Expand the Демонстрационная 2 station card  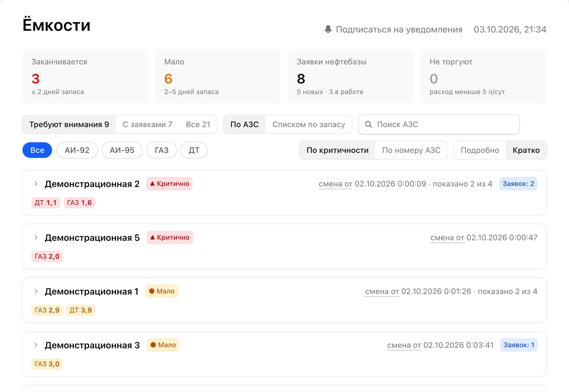pyautogui.click(x=36, y=184)
